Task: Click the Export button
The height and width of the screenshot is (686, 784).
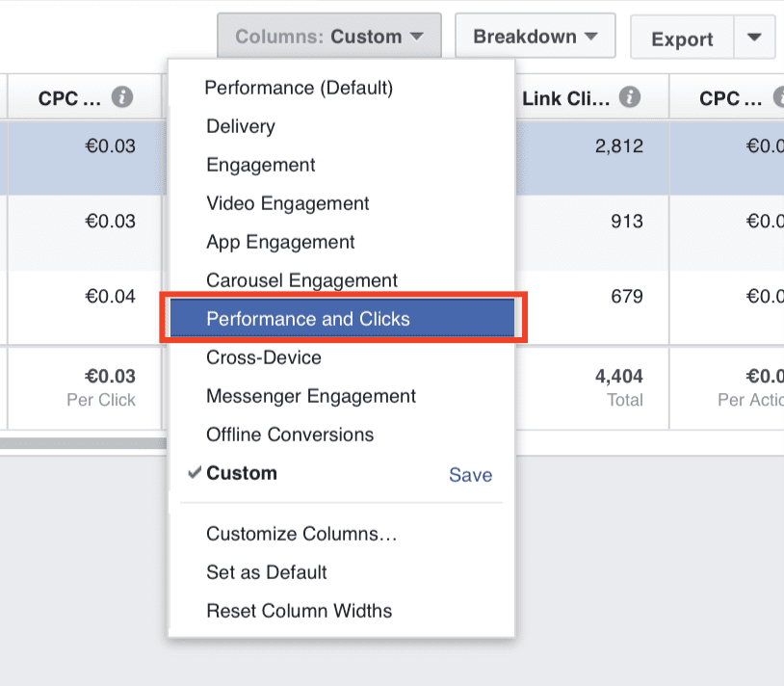Action: coord(682,38)
